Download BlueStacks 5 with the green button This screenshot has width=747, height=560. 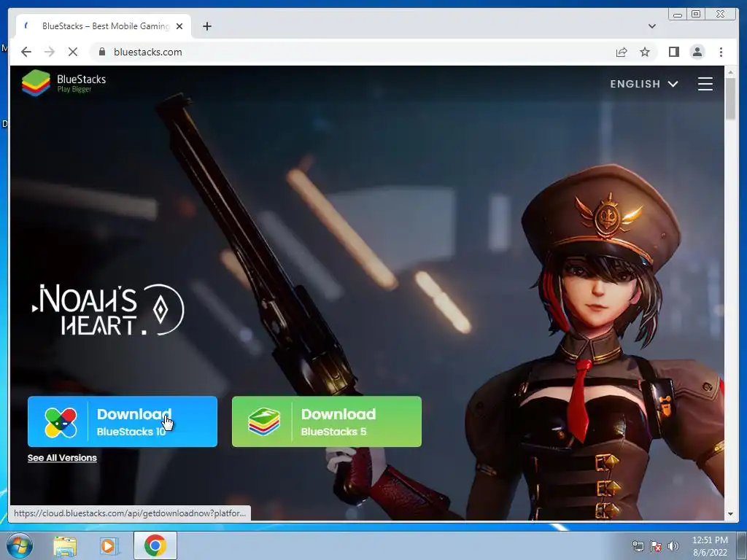(x=326, y=421)
